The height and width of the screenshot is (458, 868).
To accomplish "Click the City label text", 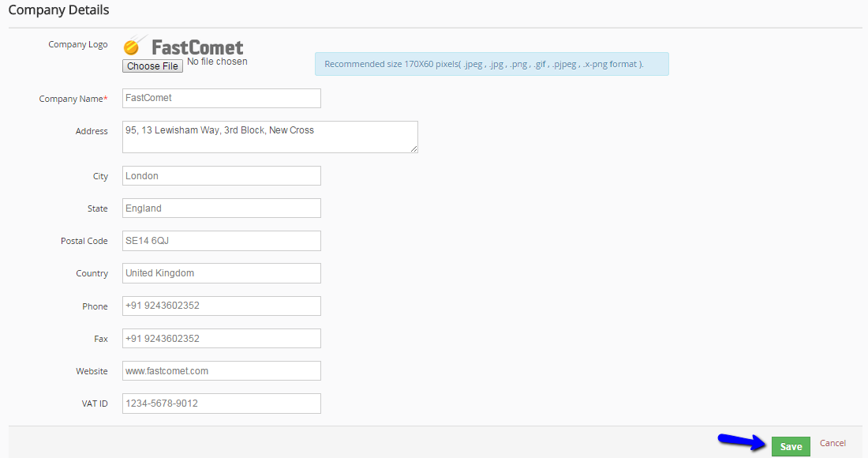I will (100, 176).
